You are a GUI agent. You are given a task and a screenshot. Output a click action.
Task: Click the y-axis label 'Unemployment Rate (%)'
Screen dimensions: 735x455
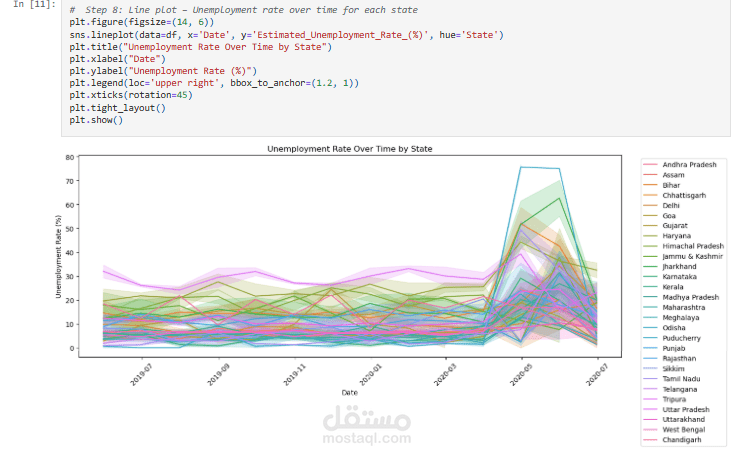(59, 256)
